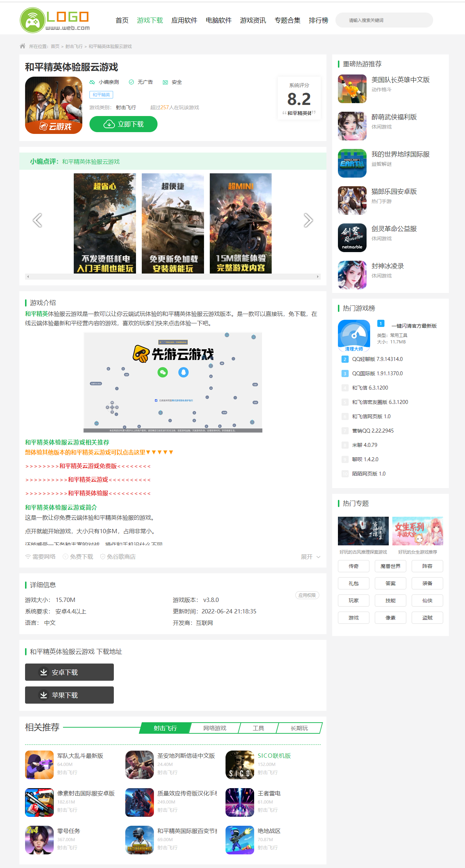Open QQ轻聊版 7.9.14314.0 ranking entry
Image resolution: width=465 pixels, height=868 pixels.
[377, 359]
